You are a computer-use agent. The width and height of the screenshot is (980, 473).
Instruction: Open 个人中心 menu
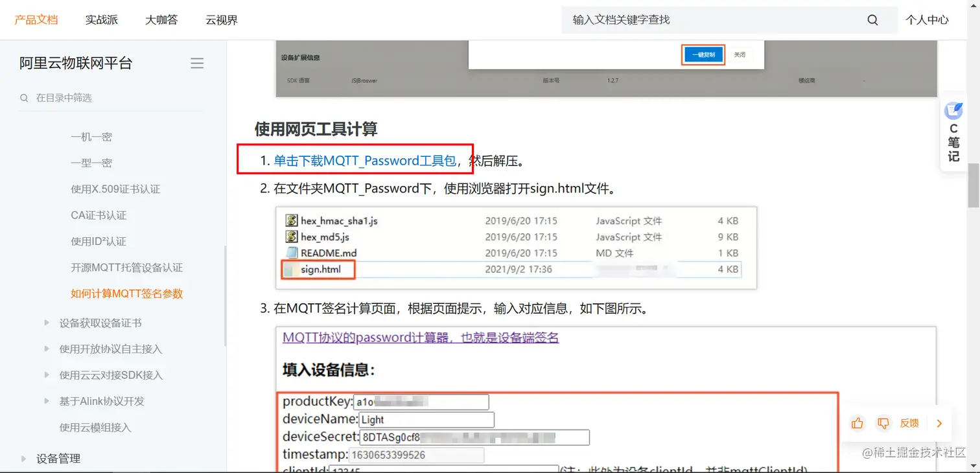coord(927,20)
